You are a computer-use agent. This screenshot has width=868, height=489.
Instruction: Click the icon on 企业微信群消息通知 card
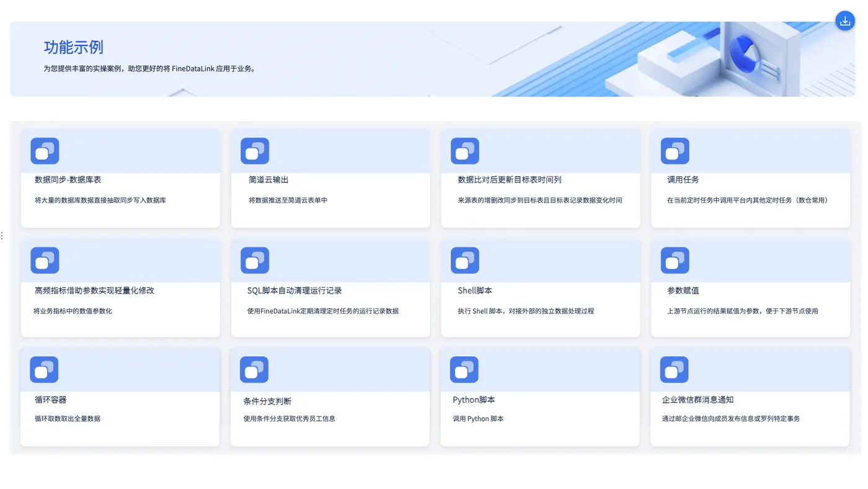[x=675, y=370]
